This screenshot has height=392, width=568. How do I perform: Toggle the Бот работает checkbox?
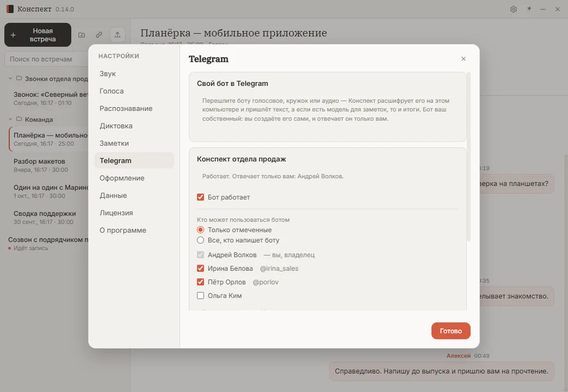200,197
